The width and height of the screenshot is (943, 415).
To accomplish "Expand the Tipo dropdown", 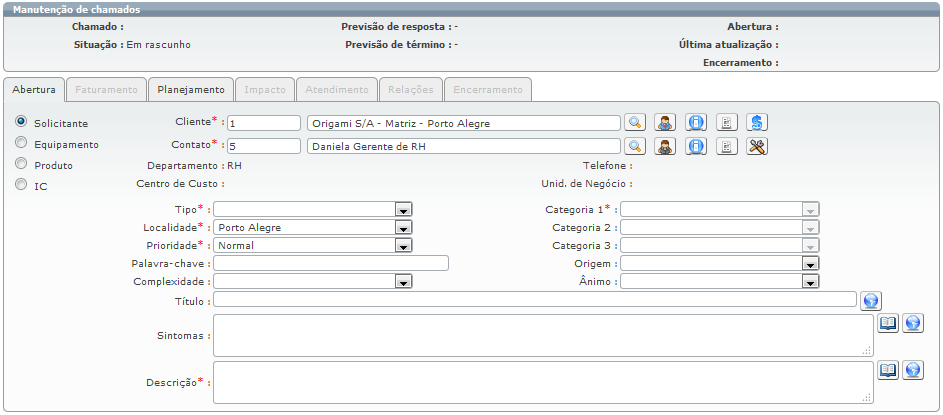I will click(404, 210).
